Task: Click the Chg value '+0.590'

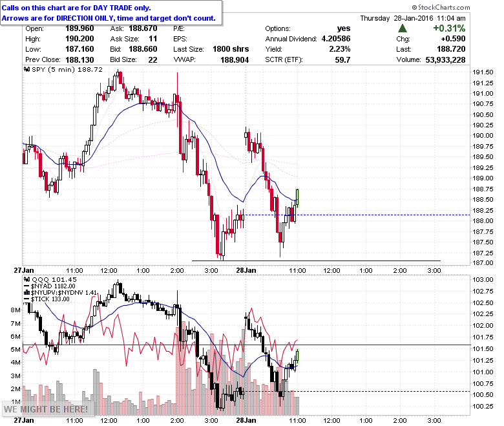Action: [453, 39]
